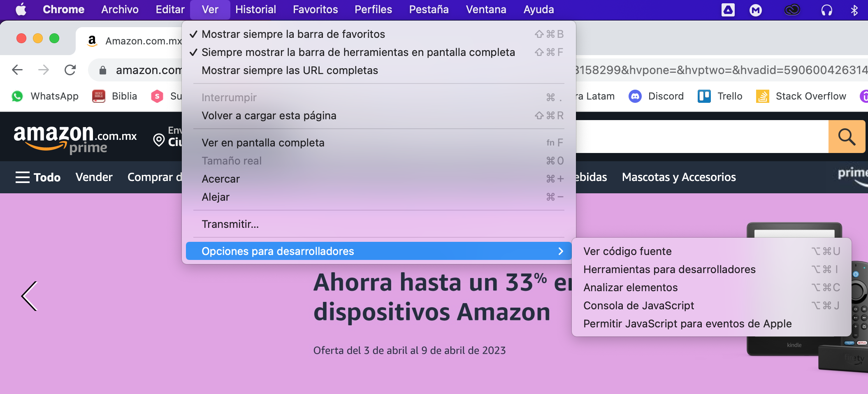868x394 pixels.
Task: Click the delivery location pin icon
Action: tap(159, 140)
